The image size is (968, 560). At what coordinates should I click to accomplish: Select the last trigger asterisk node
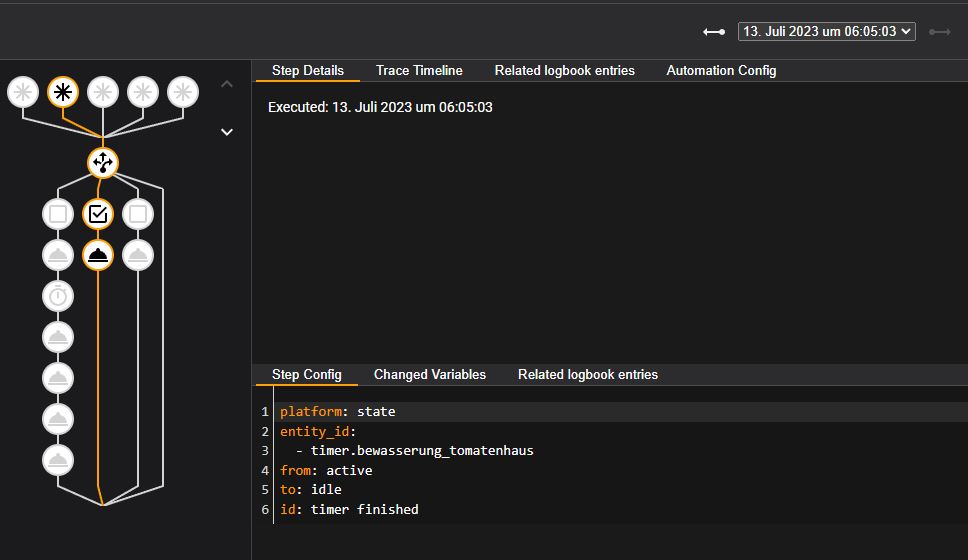coord(183,93)
